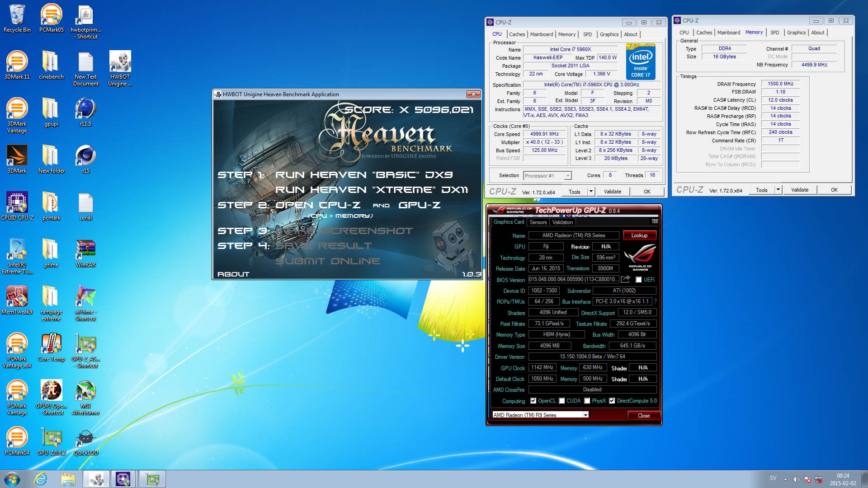This screenshot has height=488, width=868.
Task: Show hidden system tray icons arrow
Action: [785, 479]
